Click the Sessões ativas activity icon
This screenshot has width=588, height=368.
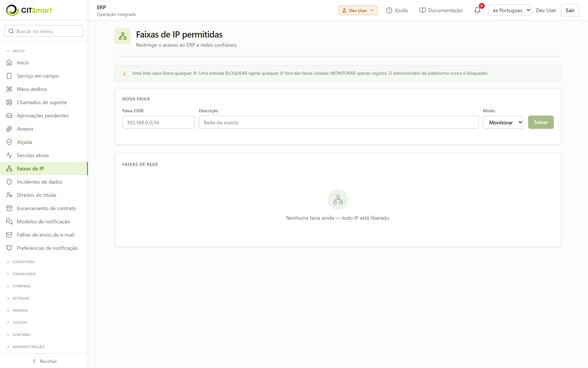coord(9,155)
